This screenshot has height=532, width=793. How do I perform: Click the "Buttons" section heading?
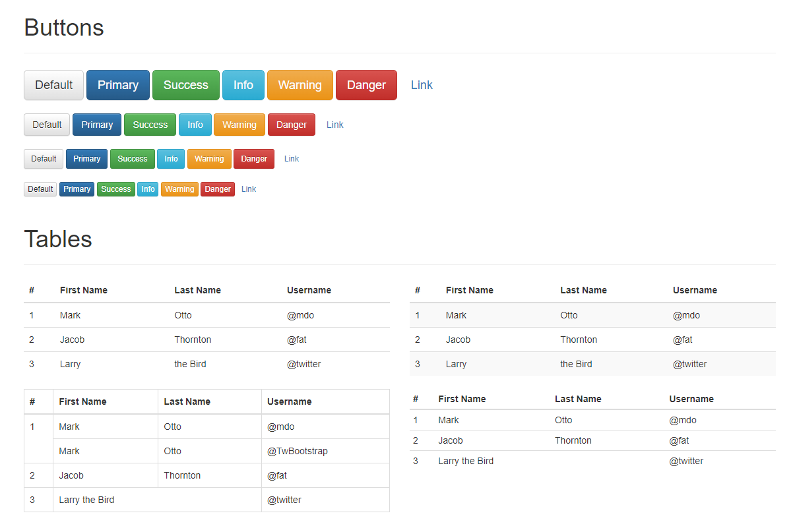coord(64,28)
